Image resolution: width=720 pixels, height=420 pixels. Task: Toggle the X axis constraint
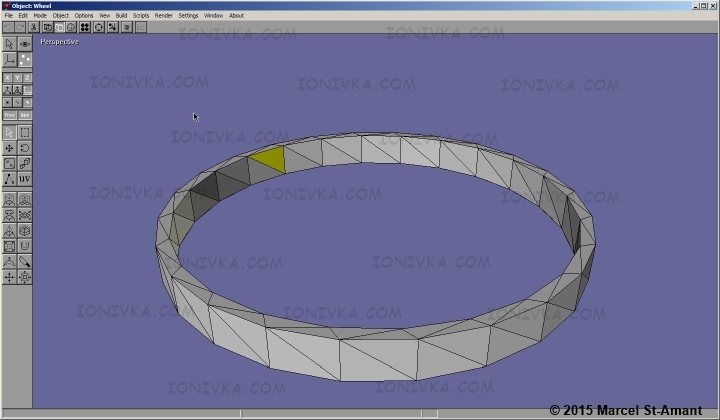click(7, 77)
